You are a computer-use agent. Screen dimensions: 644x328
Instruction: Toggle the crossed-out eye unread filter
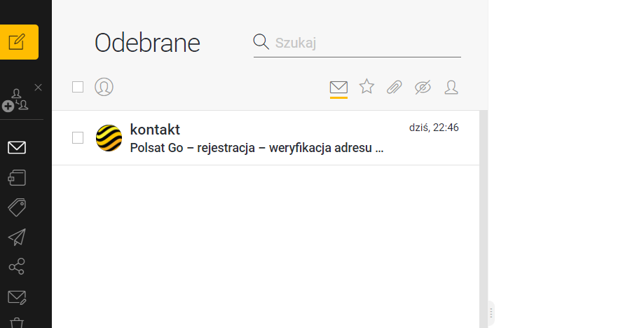423,87
